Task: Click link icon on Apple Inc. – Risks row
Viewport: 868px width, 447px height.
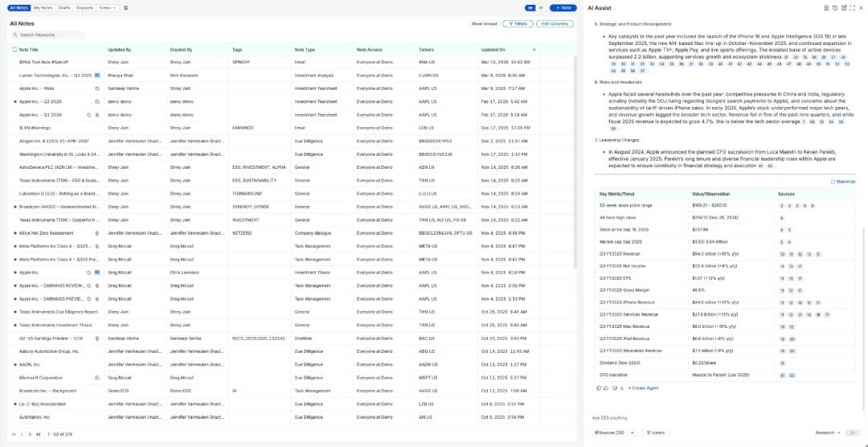Action: pyautogui.click(x=97, y=88)
